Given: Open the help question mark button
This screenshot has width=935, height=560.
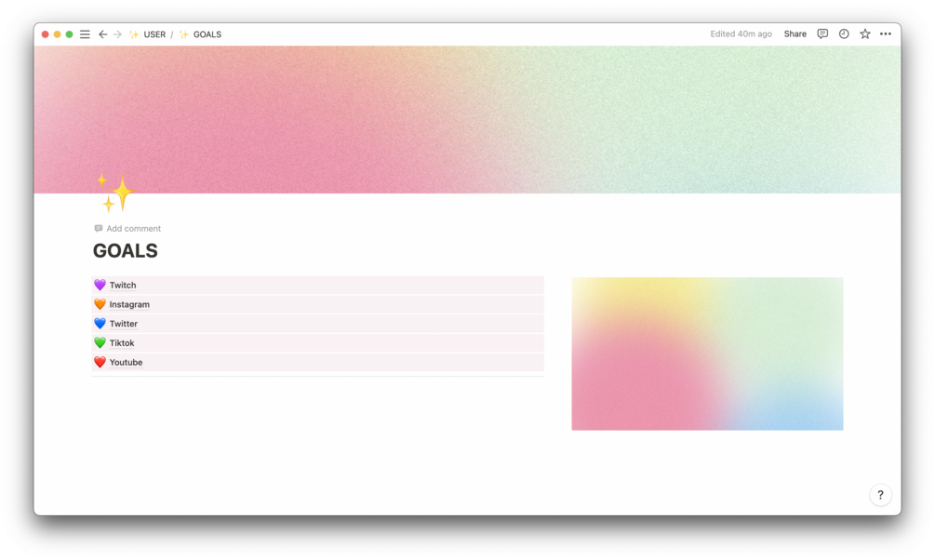Looking at the screenshot, I should click(880, 495).
